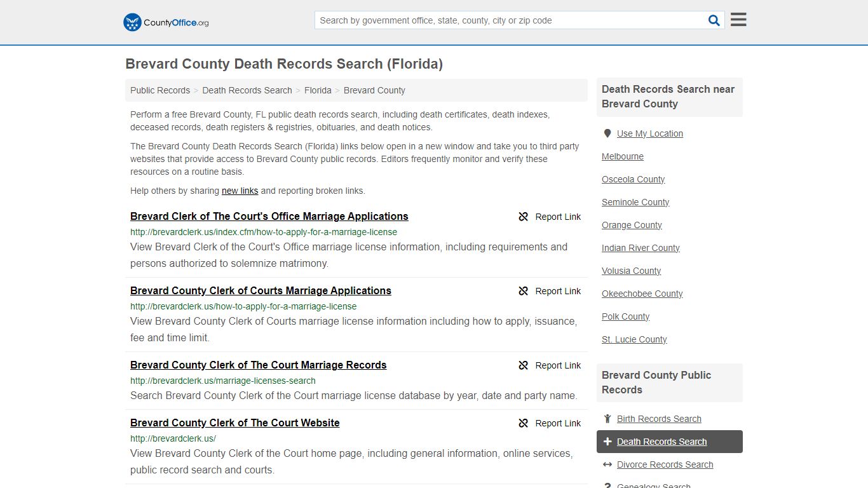Click the Brevard County Death Records Search heading

tap(284, 64)
